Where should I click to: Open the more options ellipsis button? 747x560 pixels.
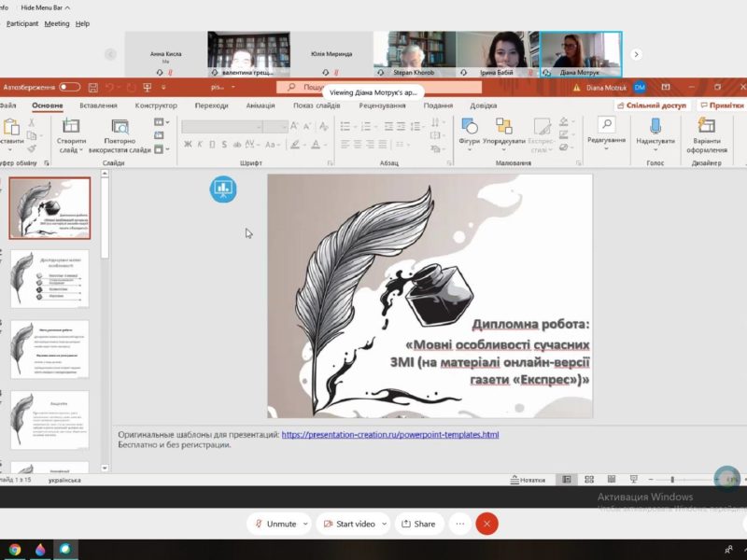pyautogui.click(x=459, y=524)
